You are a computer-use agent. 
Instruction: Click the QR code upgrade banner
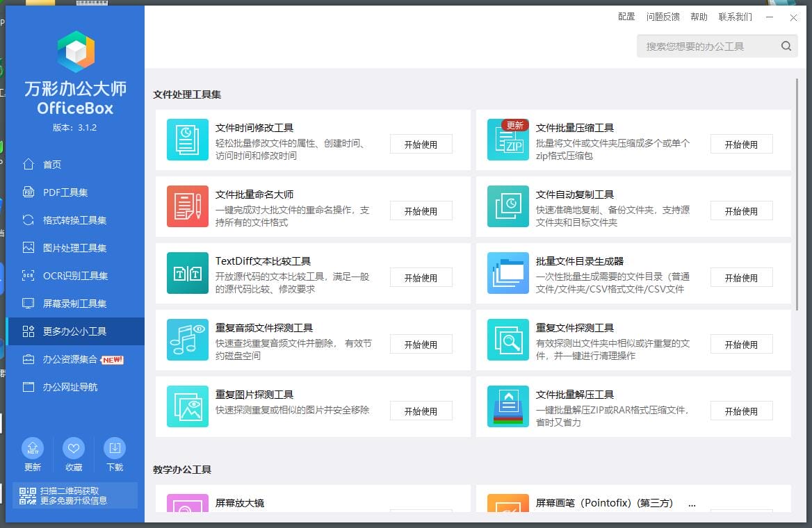(75, 495)
